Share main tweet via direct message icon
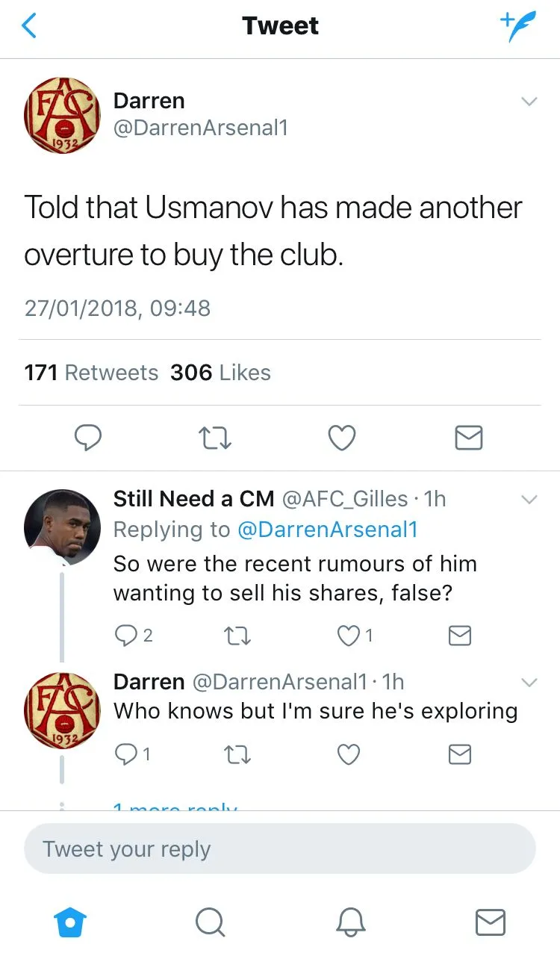Image resolution: width=560 pixels, height=959 pixels. (x=469, y=438)
